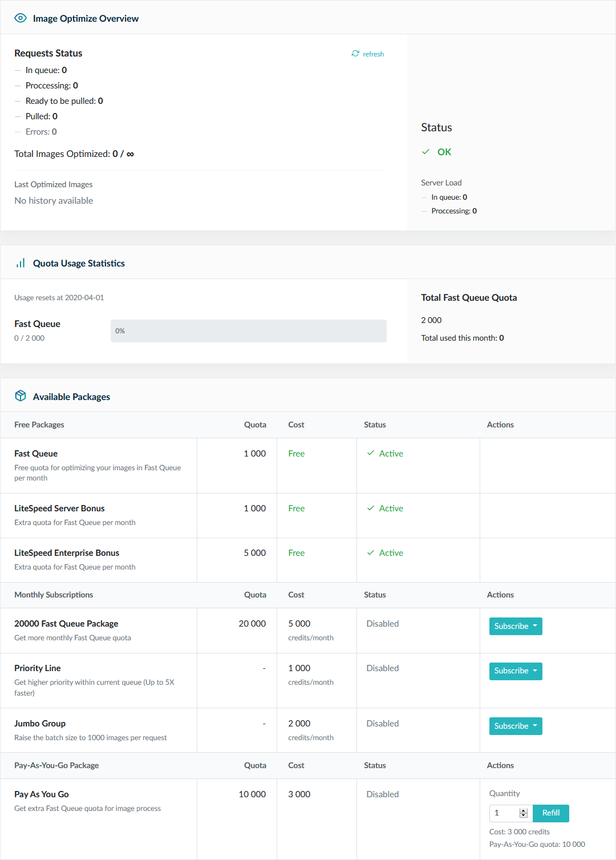
Task: Click the 'Pay As You Go' package name
Action: click(x=42, y=794)
